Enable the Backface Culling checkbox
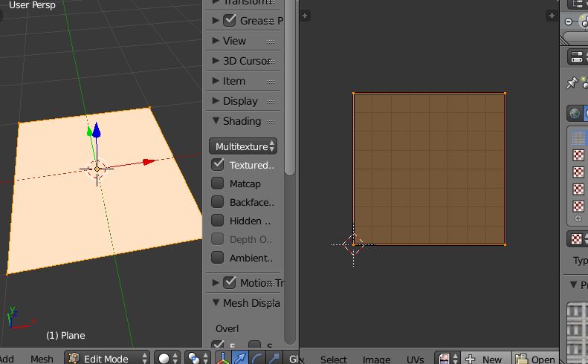The width and height of the screenshot is (588, 364). [218, 201]
